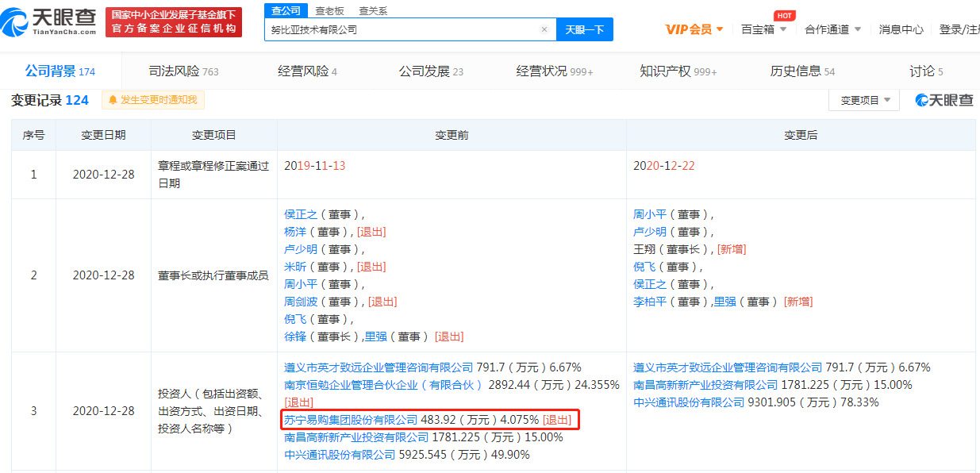
Task: Select the 变更前 date 2019-11-13
Action: click(315, 166)
